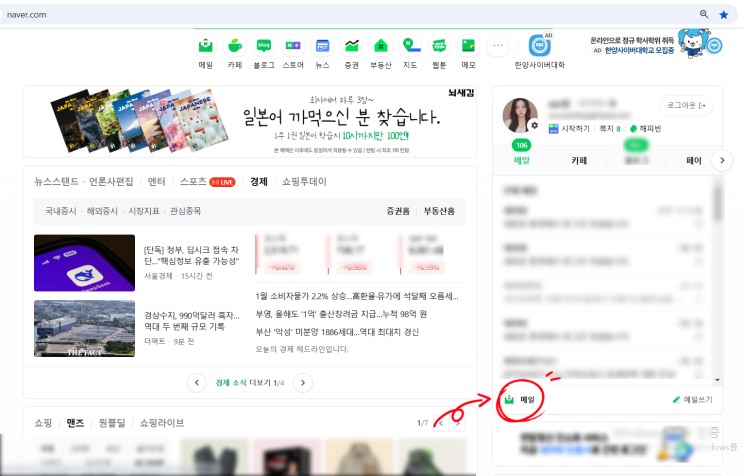Select the 쇼핑라이브 tab
The height and width of the screenshot is (476, 743).
162,423
